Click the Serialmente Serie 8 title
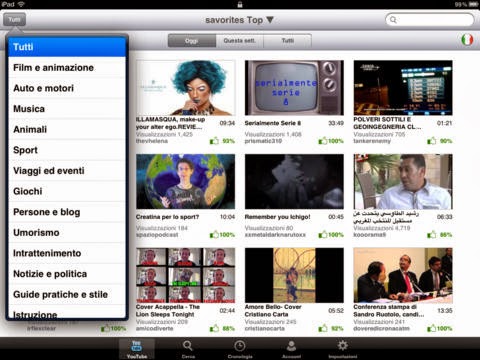 tap(273, 123)
